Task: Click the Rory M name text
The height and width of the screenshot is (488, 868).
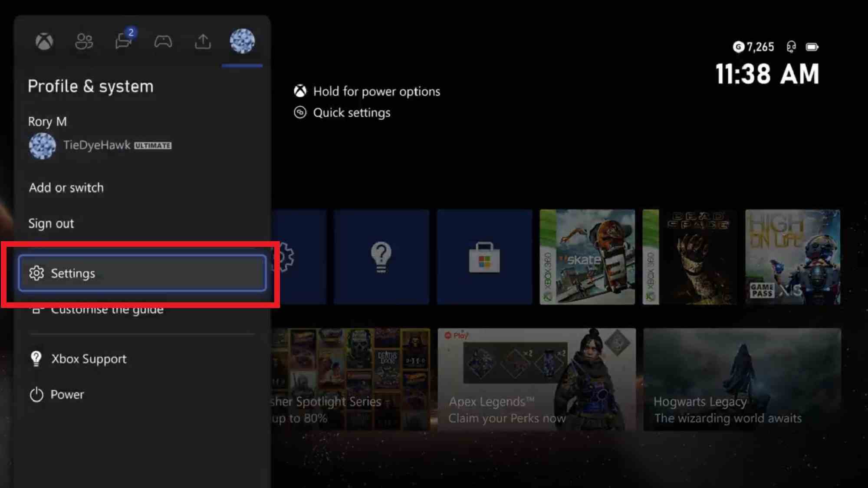Action: click(47, 121)
